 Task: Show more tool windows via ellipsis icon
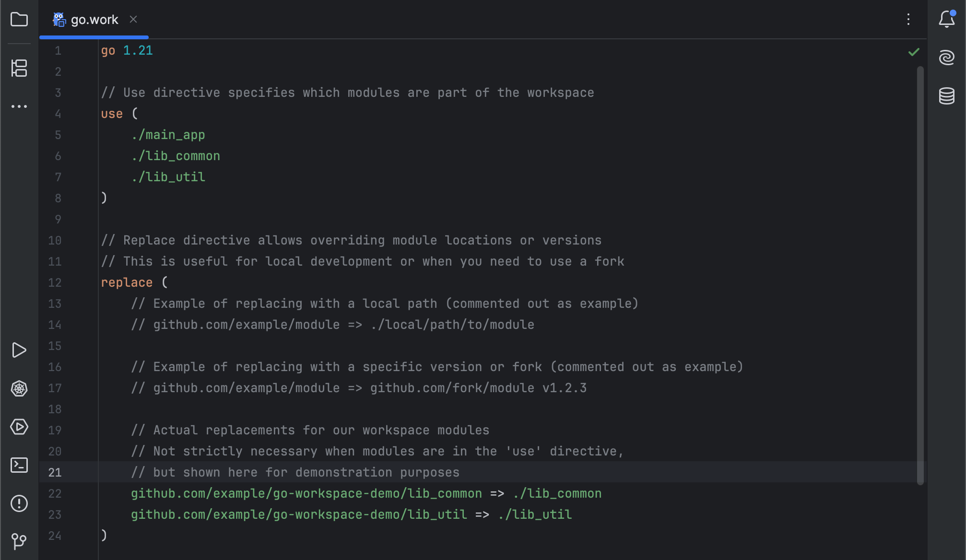click(x=19, y=106)
